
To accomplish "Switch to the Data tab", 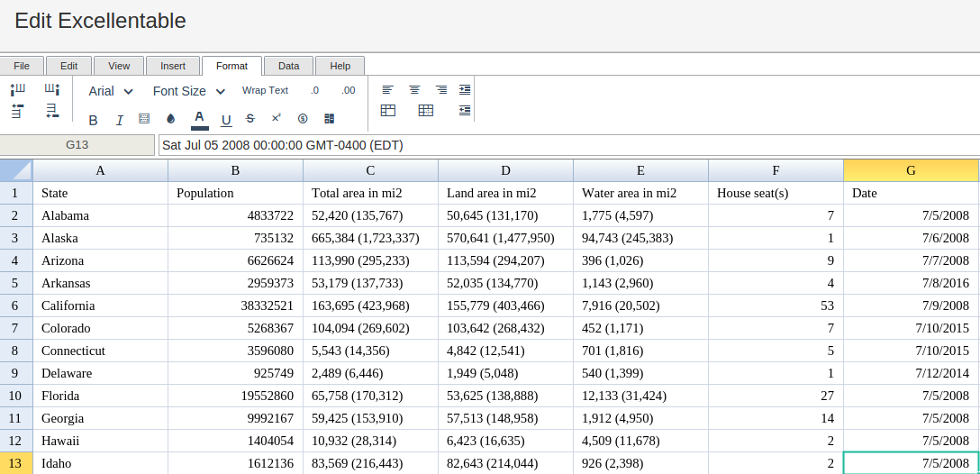I will (288, 66).
